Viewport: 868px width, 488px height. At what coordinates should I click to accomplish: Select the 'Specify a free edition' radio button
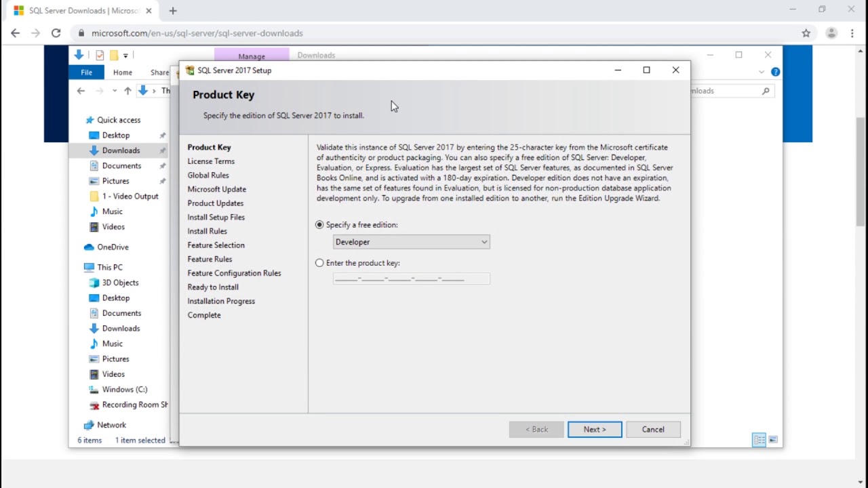[x=319, y=225]
